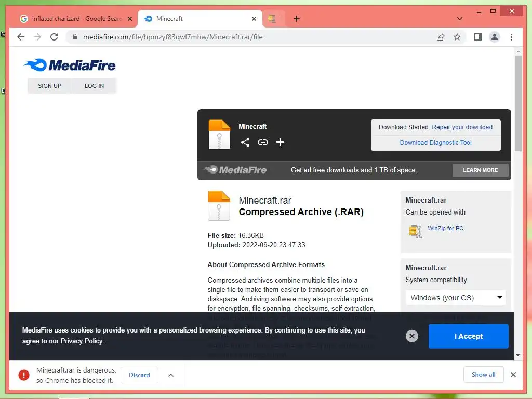Switch to the third tab with folder icon
The width and height of the screenshot is (532, 399).
(272, 19)
